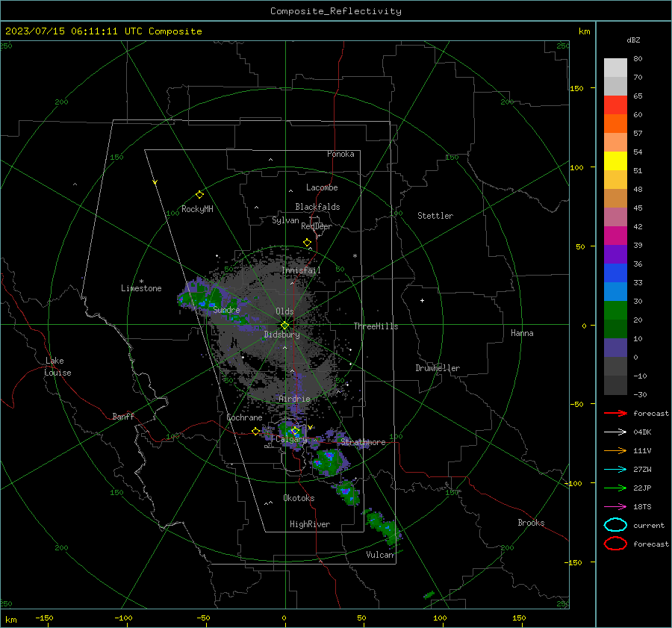Click the yellow diamond marker beside RockyMH
This screenshot has height=628, width=672.
click(199, 195)
